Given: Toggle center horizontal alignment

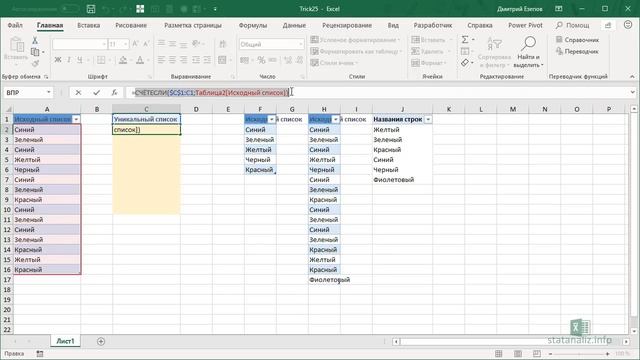Looking at the screenshot, I should pyautogui.click(x=173, y=60).
